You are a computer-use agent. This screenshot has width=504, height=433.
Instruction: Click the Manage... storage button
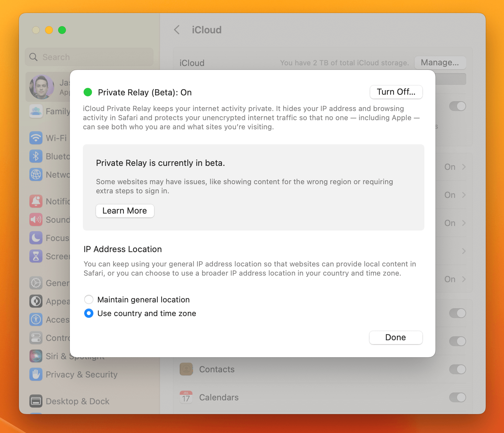tap(440, 62)
